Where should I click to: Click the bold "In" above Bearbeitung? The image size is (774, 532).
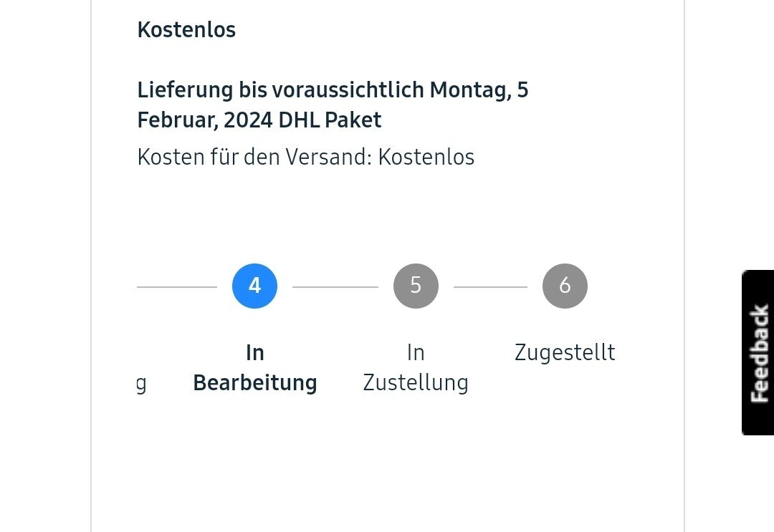coord(255,353)
